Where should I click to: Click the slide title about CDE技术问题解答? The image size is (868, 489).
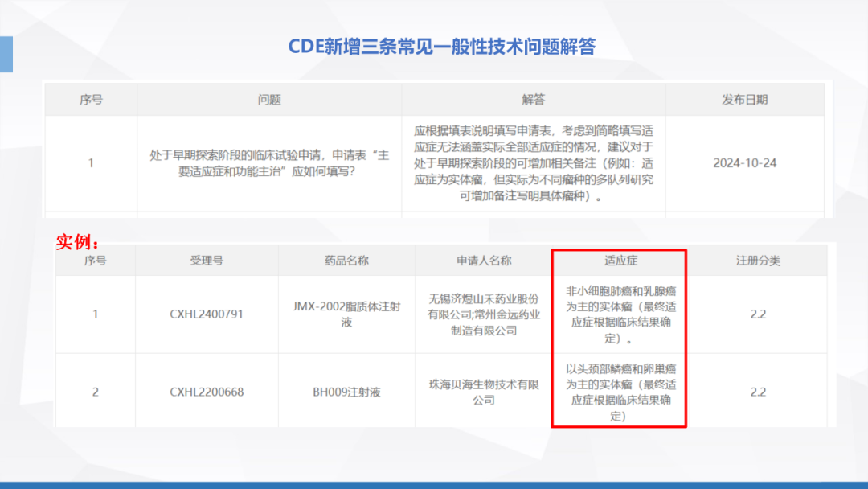coord(441,47)
